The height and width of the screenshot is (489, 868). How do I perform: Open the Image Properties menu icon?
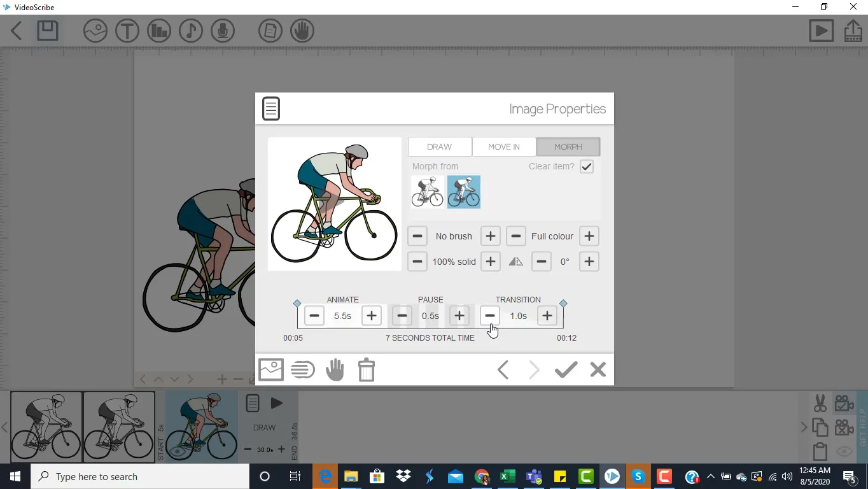pos(271,108)
